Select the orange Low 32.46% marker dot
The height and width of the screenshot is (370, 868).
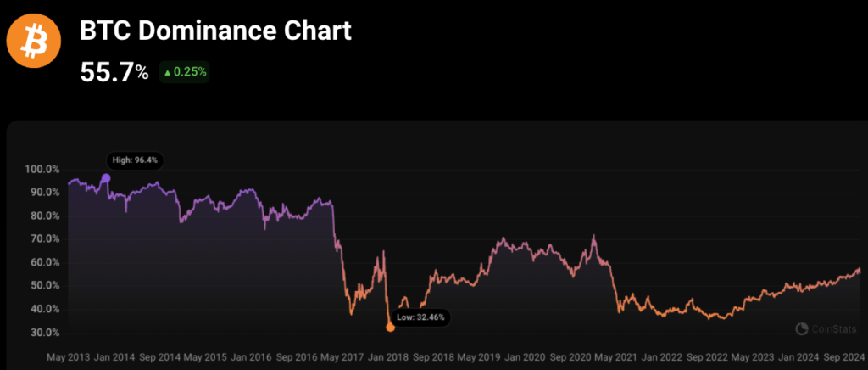pyautogui.click(x=390, y=328)
